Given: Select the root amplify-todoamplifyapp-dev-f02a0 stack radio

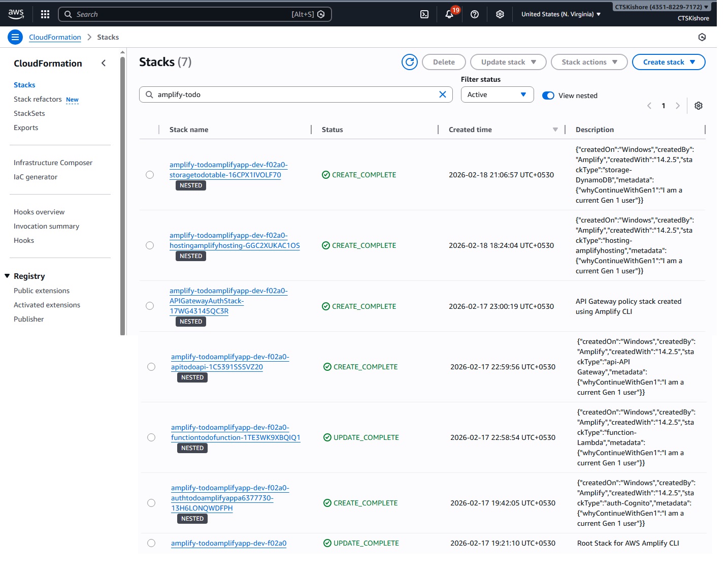Looking at the screenshot, I should (151, 543).
